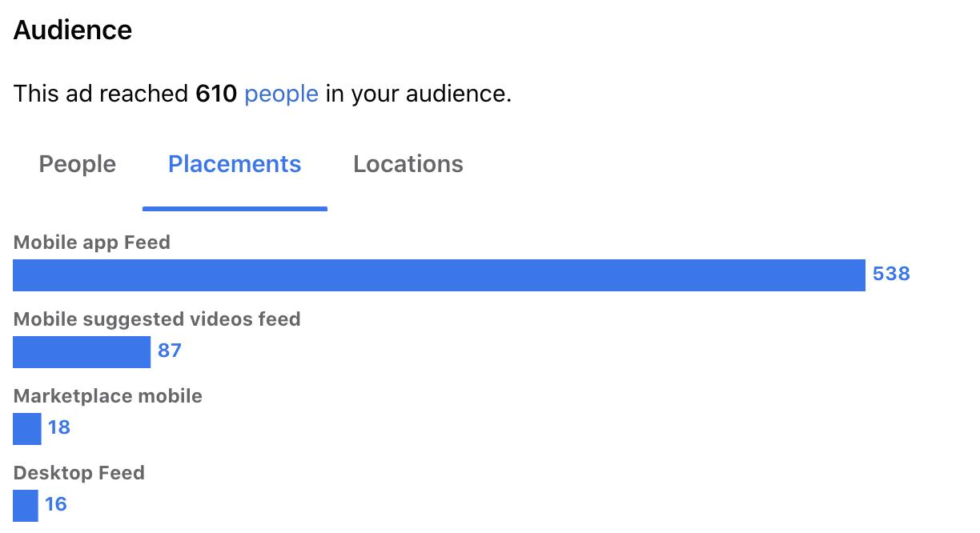
Task: Click the 87 value label
Action: pyautogui.click(x=170, y=351)
